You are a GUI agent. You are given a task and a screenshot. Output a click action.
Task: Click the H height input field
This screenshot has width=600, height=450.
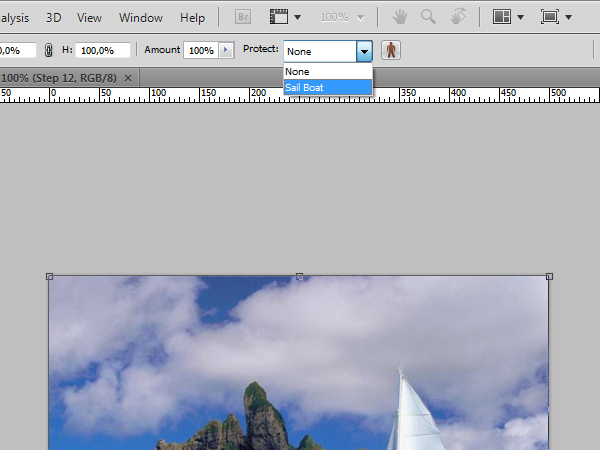103,50
